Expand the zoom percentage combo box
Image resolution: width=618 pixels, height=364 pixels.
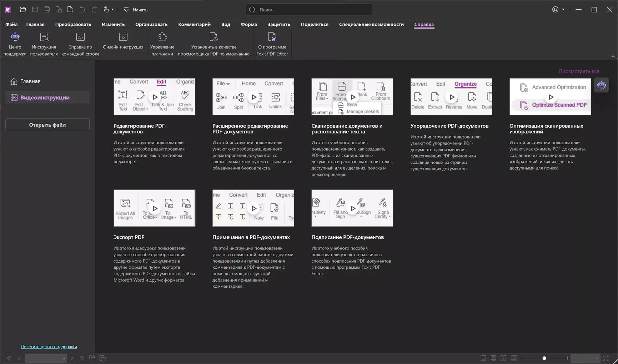click(597, 358)
